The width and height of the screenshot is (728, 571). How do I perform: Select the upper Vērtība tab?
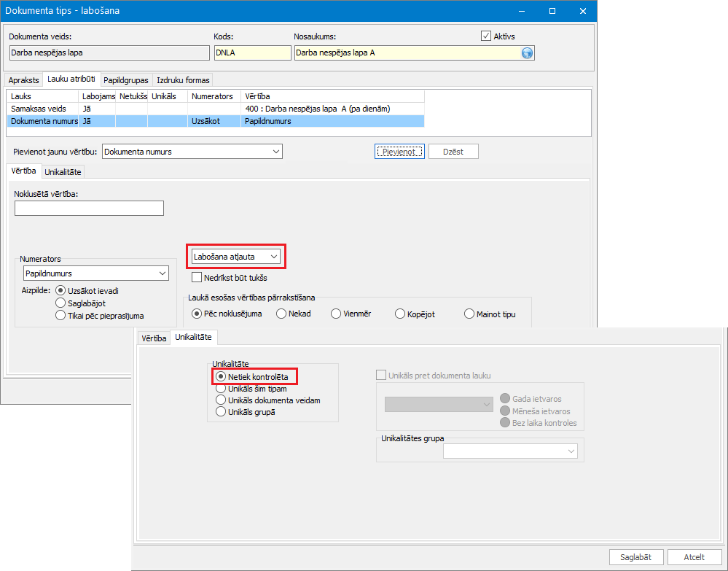click(x=23, y=171)
